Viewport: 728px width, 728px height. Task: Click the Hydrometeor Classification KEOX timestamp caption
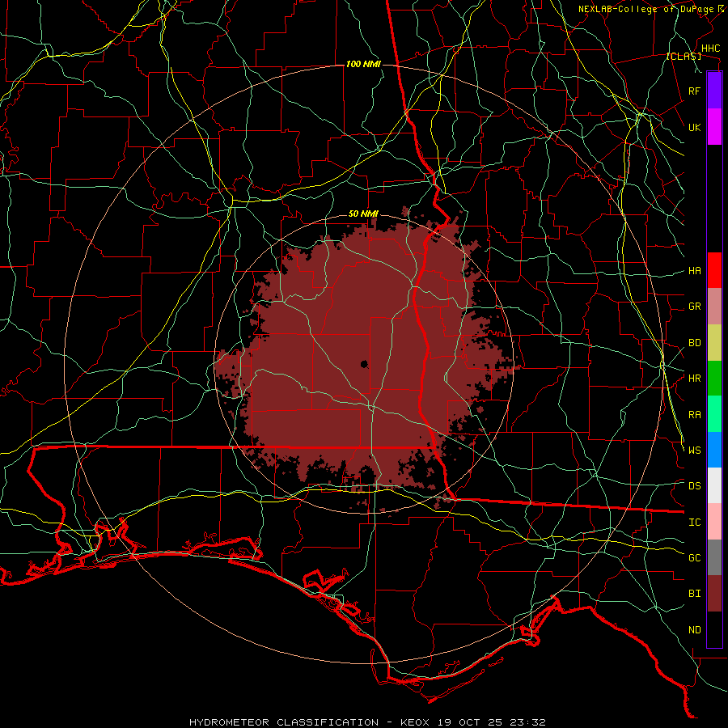click(367, 722)
